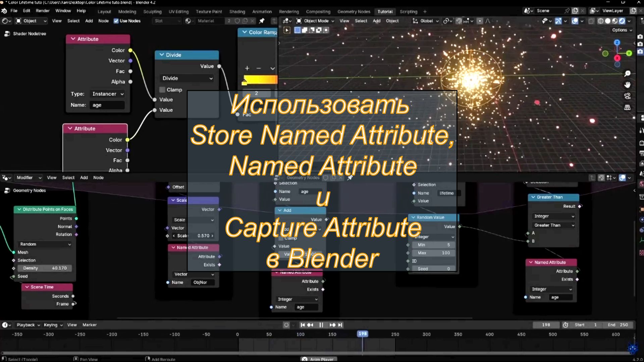
Task: Enable the Clamp checkbox on the Divide node
Action: (x=162, y=90)
